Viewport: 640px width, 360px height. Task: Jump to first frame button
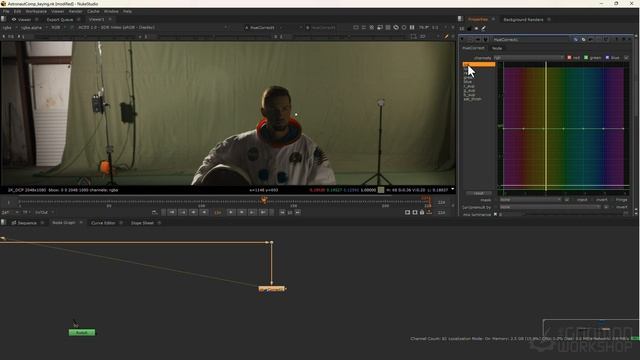pos(172,212)
